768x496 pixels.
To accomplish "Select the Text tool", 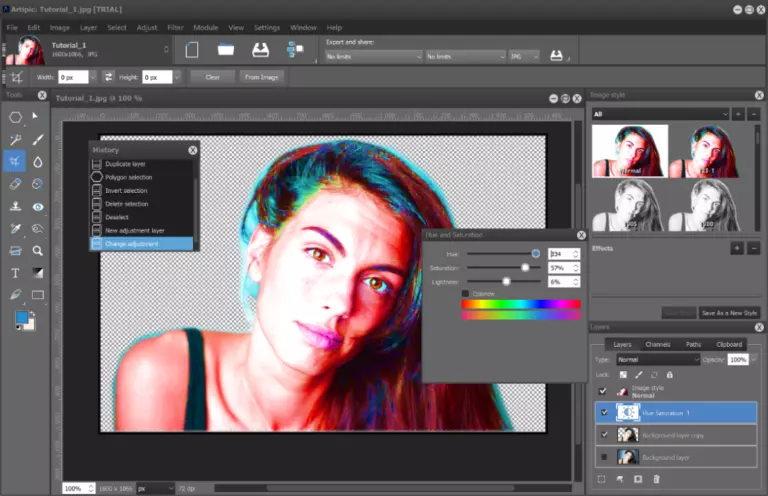I will coord(16,272).
